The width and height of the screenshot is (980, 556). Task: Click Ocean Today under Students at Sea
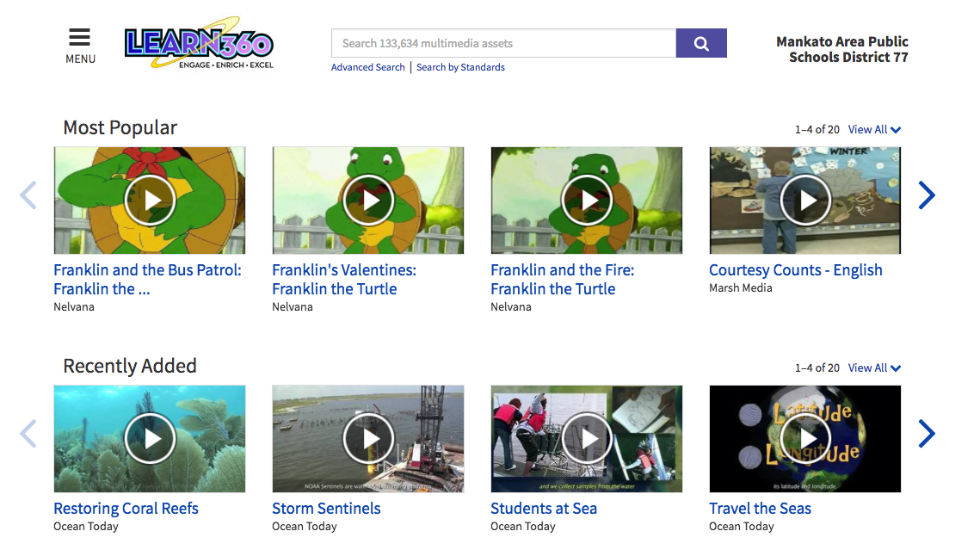[522, 526]
